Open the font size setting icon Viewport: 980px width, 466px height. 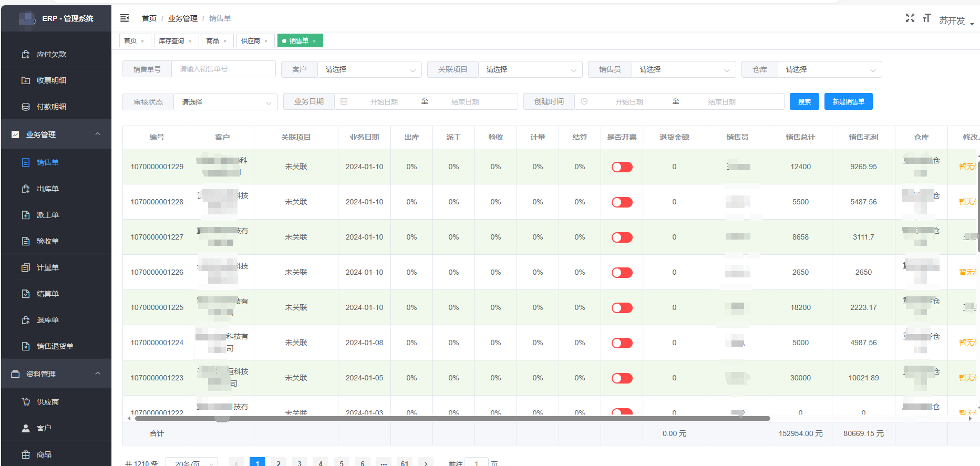tap(926, 18)
